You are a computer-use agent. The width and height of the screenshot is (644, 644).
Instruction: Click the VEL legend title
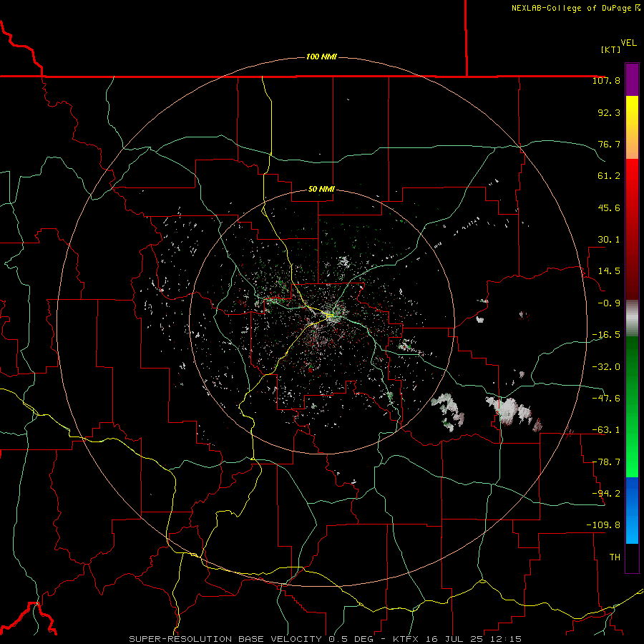coord(628,43)
